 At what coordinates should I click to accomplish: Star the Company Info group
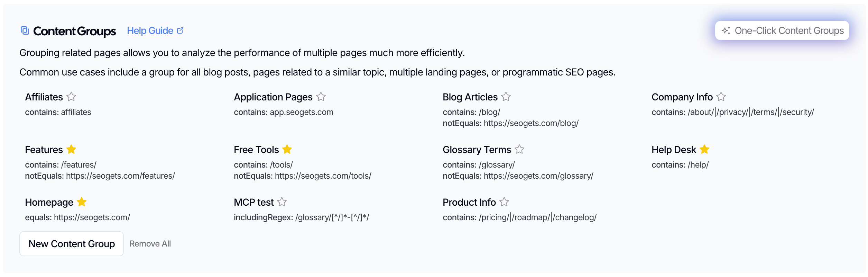[721, 97]
